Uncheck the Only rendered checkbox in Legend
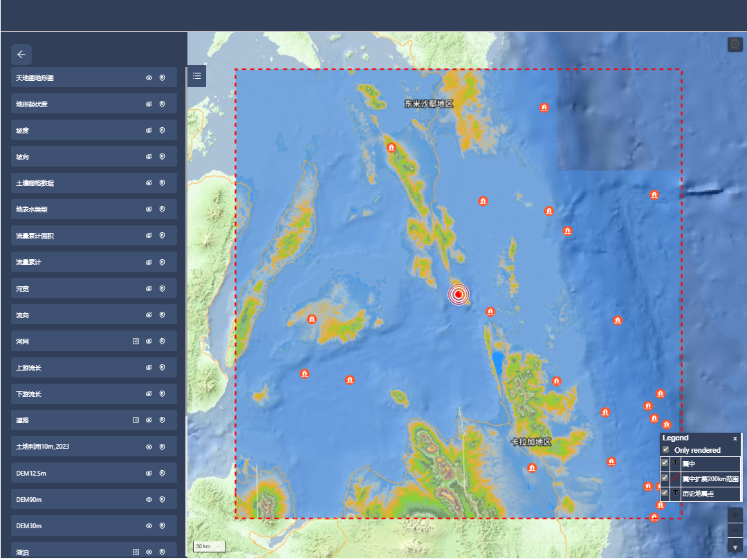 [665, 449]
